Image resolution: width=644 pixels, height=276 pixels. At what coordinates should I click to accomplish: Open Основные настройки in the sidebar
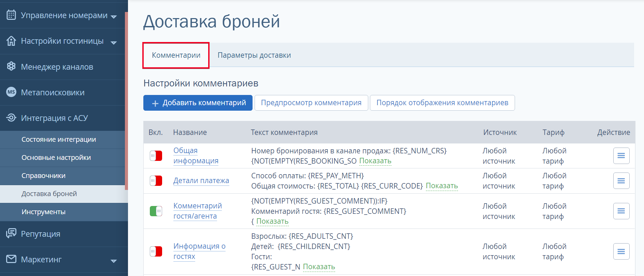56,157
